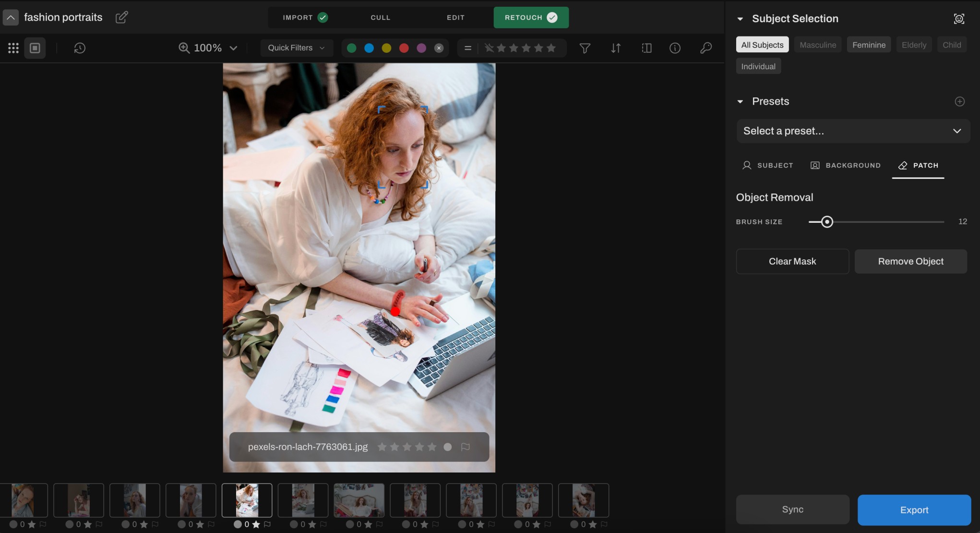Switch to the Background tab
Screen dimensions: 980x533
click(x=846, y=165)
